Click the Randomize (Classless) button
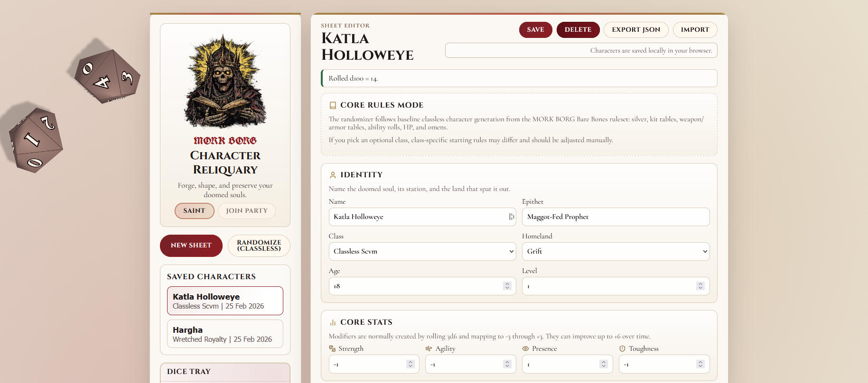This screenshot has width=868, height=383. pos(259,246)
